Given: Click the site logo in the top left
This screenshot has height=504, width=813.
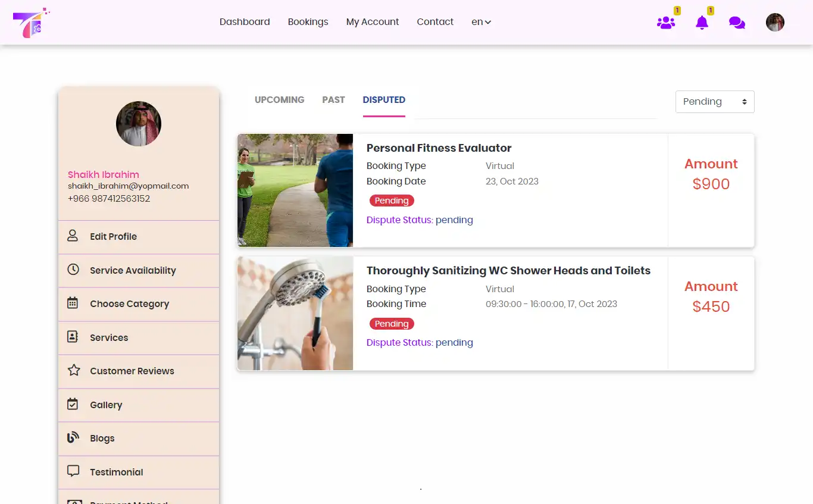Looking at the screenshot, I should tap(31, 22).
